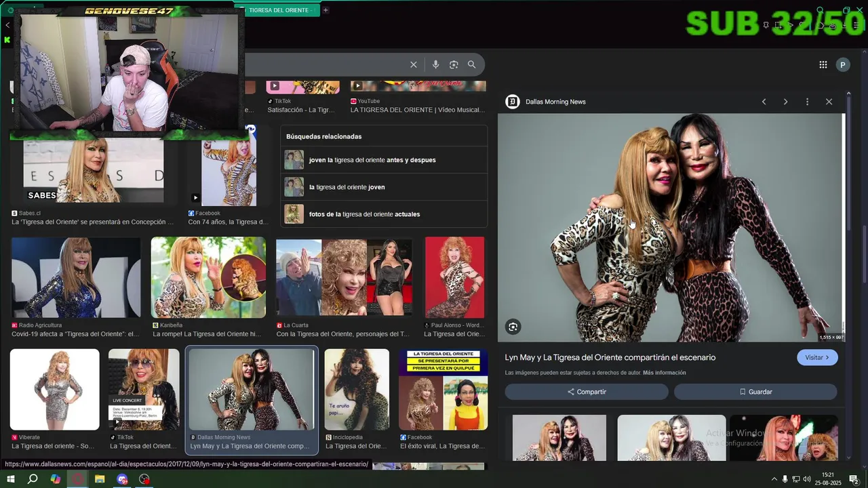868x488 pixels.
Task: Open title link Lyn May y La Tigresa
Action: (x=610, y=357)
